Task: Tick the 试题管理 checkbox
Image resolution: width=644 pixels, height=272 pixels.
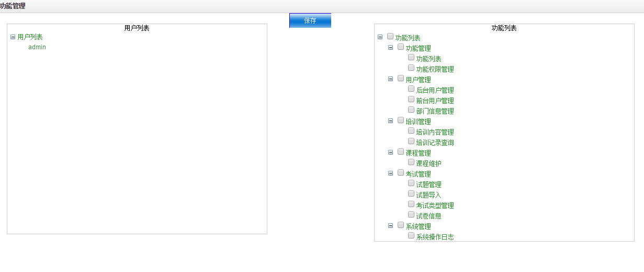Action: point(411,183)
